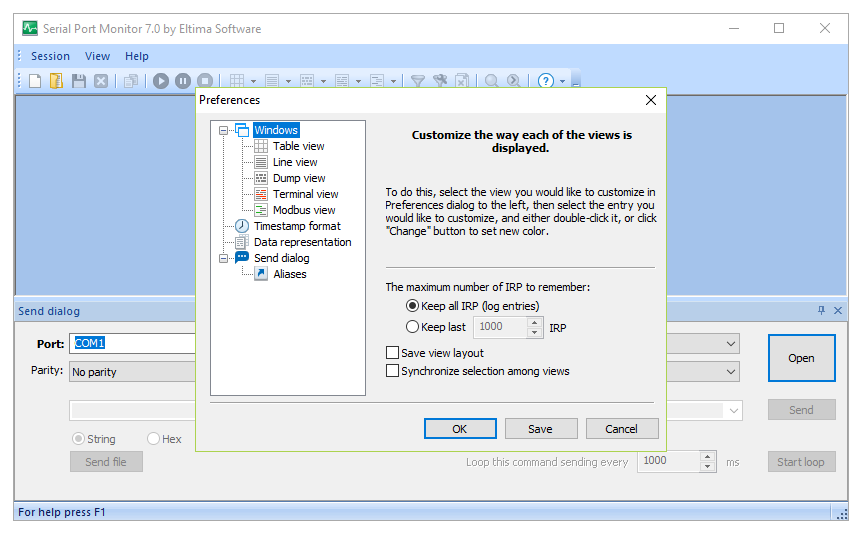Pin the Send dialog panel

click(x=821, y=310)
